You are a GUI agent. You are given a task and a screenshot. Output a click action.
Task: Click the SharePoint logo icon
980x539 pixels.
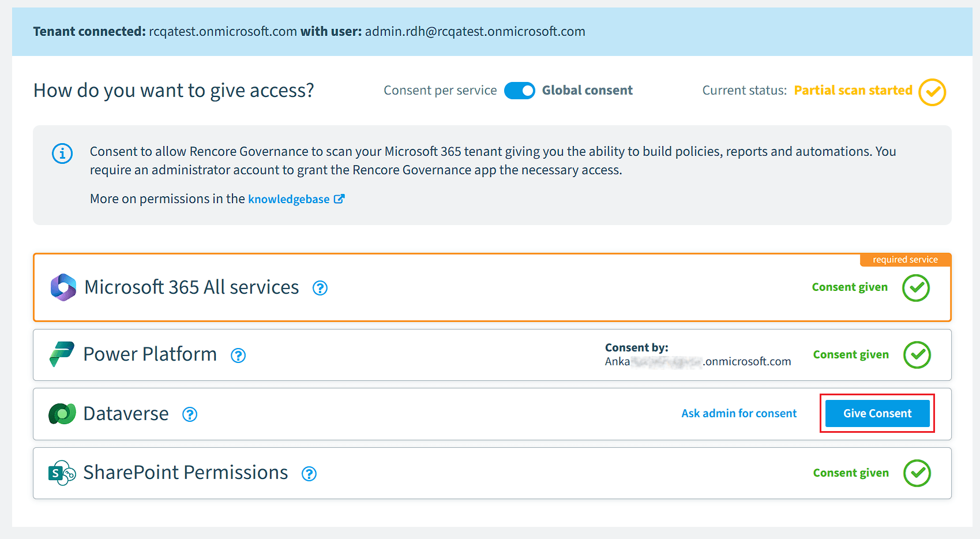pos(62,473)
